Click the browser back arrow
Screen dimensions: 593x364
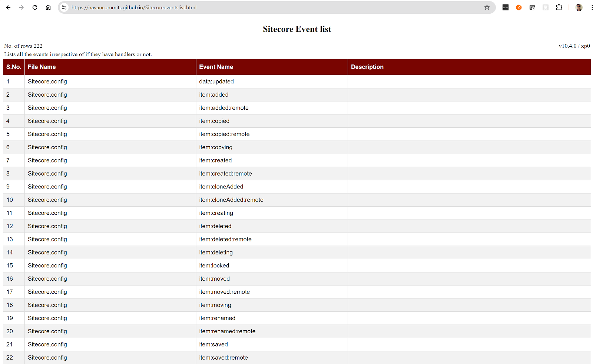(x=8, y=7)
